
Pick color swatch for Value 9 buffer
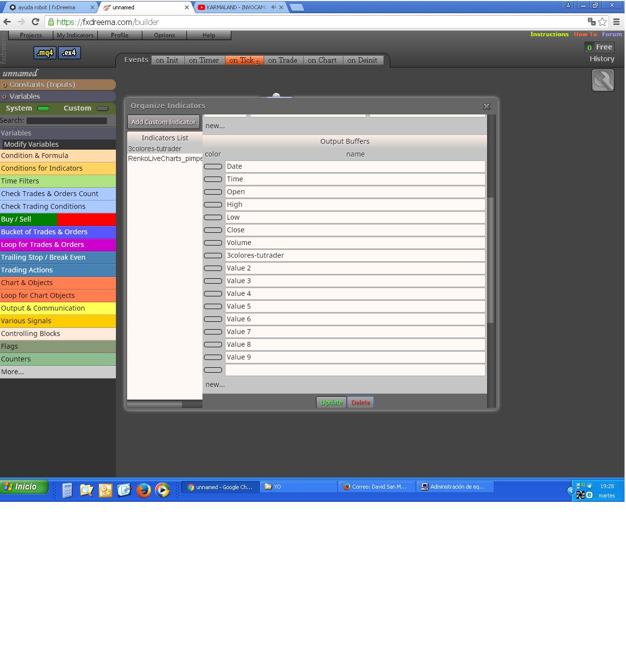coord(213,358)
